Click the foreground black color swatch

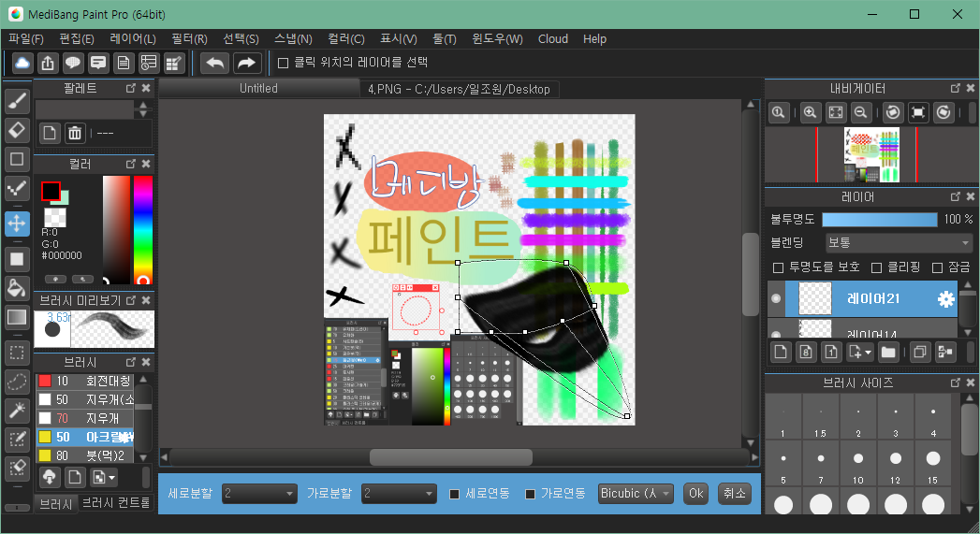pos(51,191)
